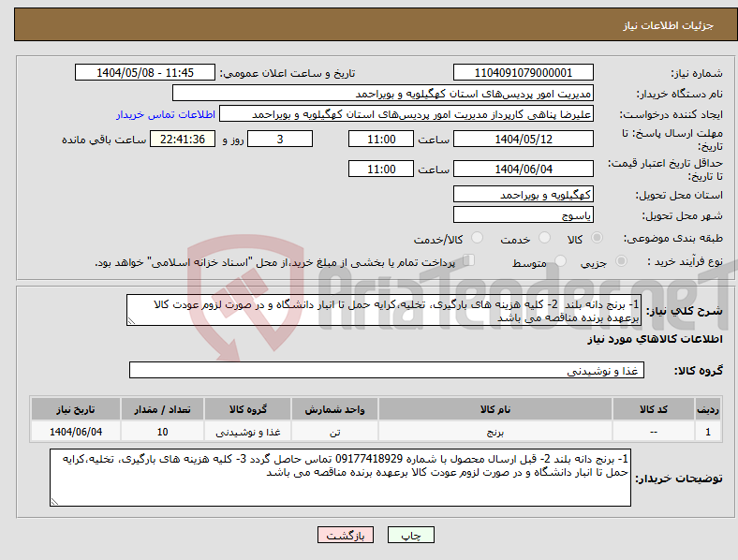Click the remaining time field 22:41:36
The width and height of the screenshot is (738, 560).
pyautogui.click(x=183, y=140)
